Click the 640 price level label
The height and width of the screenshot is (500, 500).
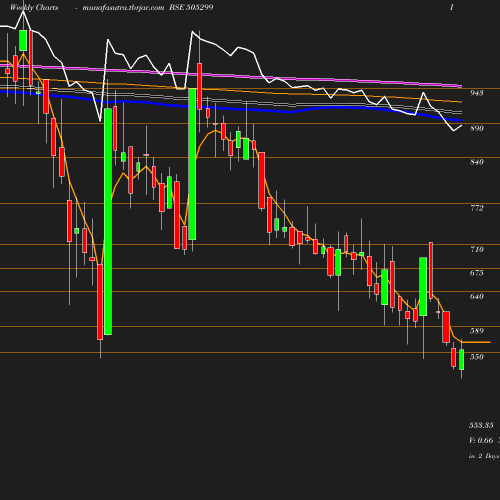tap(476, 296)
